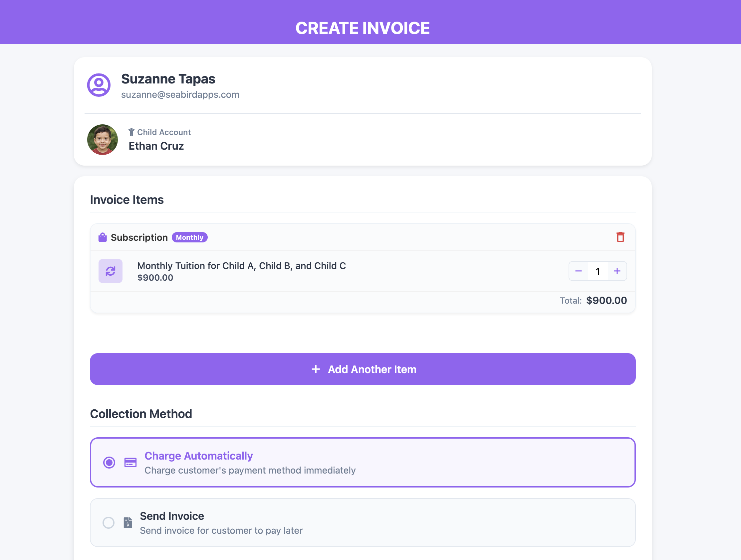This screenshot has height=560, width=741.
Task: Click the child figure icon beside Child Account
Action: coord(131,132)
